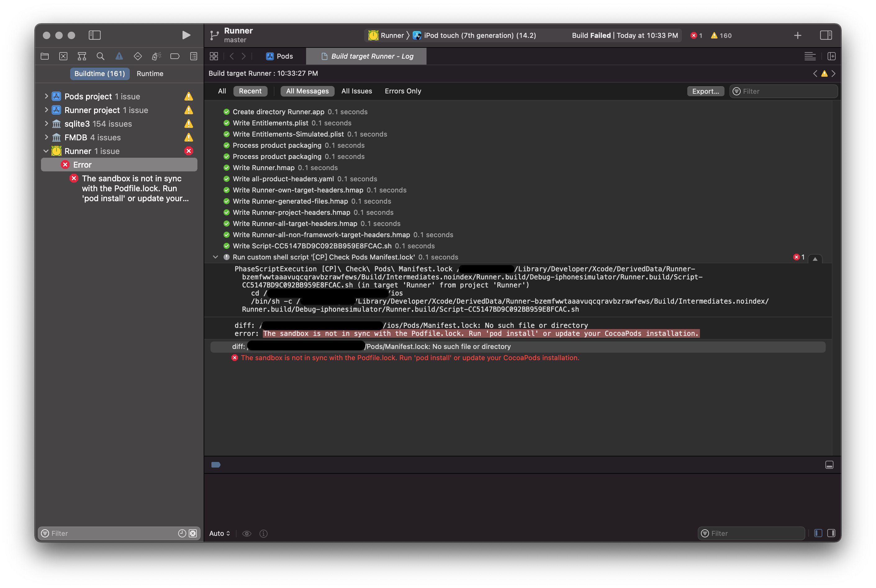The image size is (876, 588).
Task: Hide the debug area toggle icon
Action: pos(829,465)
